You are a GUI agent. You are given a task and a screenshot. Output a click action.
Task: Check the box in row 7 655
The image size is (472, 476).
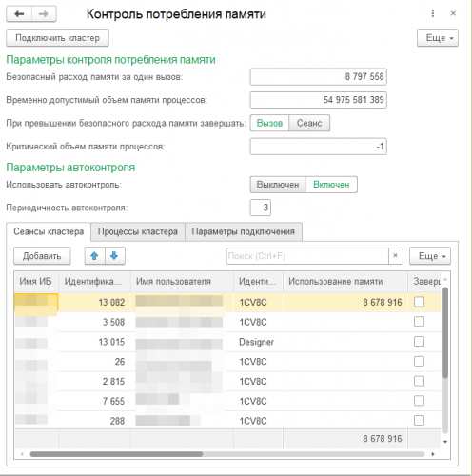click(x=419, y=401)
